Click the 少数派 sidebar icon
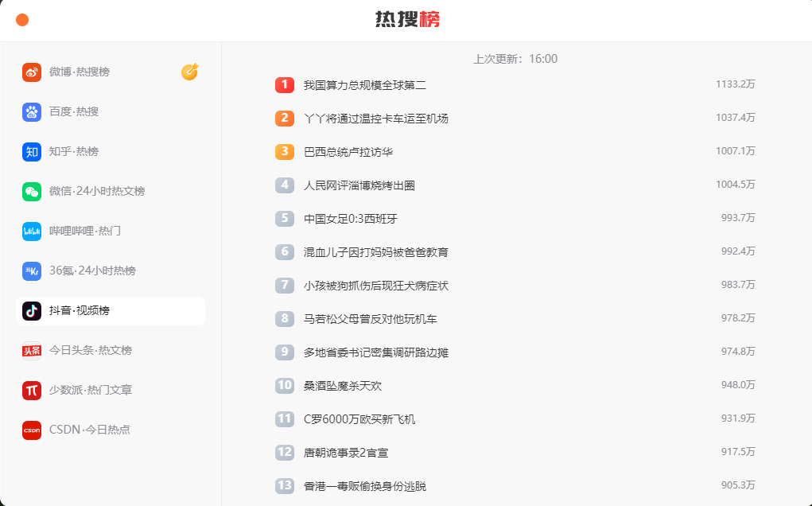812x506 pixels. 31,390
